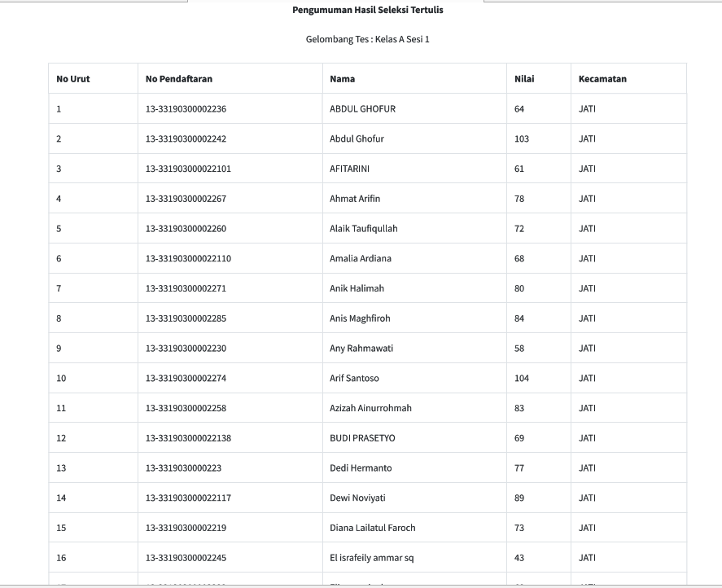Click the name BUDI PRASETYO
722x588 pixels.
tap(362, 438)
